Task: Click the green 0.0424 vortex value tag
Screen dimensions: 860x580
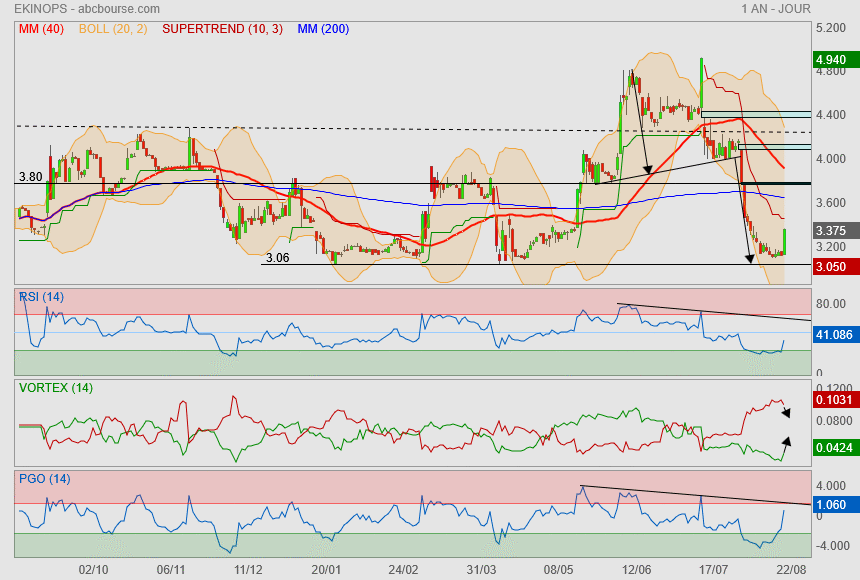Action: 836,447
